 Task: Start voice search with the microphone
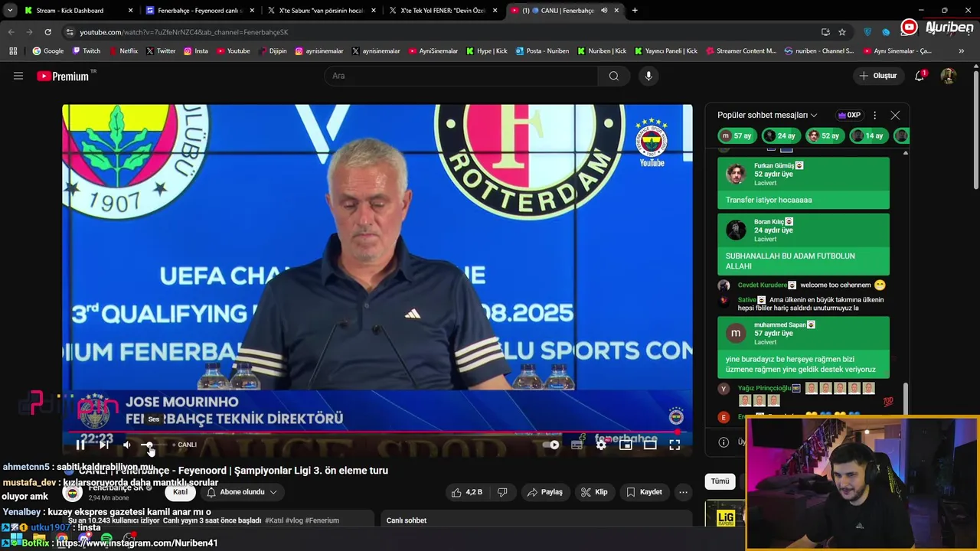(x=648, y=76)
